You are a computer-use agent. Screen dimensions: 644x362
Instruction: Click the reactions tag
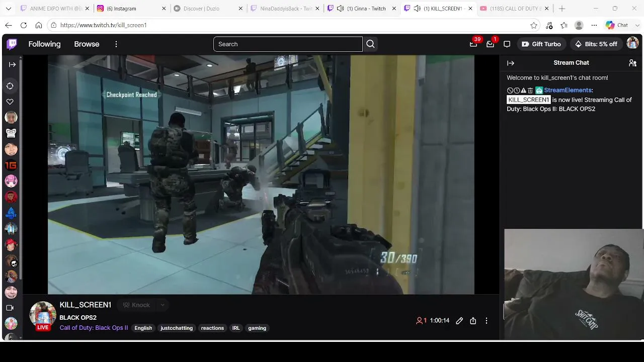212,328
